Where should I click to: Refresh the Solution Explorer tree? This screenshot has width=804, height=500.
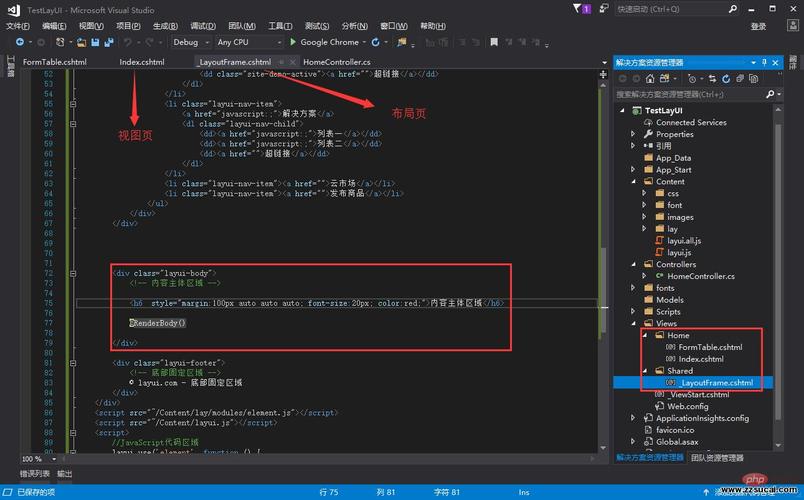726,78
